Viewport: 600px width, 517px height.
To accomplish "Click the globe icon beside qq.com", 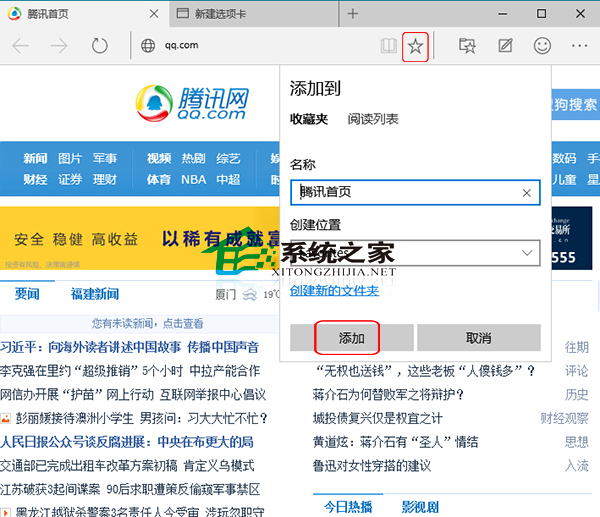I will tap(148, 46).
